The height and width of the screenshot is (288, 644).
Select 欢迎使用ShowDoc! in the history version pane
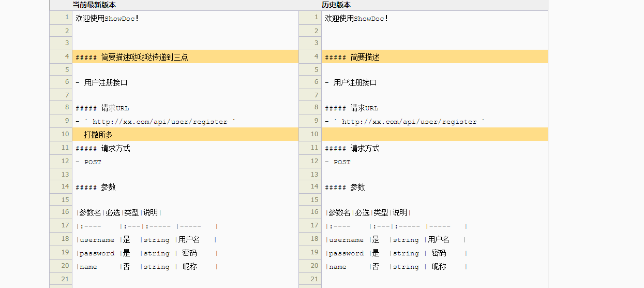pyautogui.click(x=356, y=18)
